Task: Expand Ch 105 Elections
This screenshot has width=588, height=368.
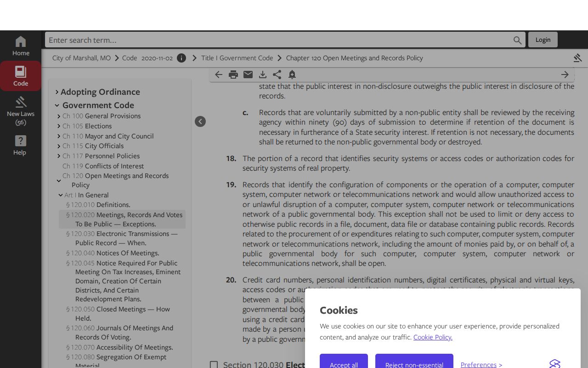Action: [x=59, y=126]
